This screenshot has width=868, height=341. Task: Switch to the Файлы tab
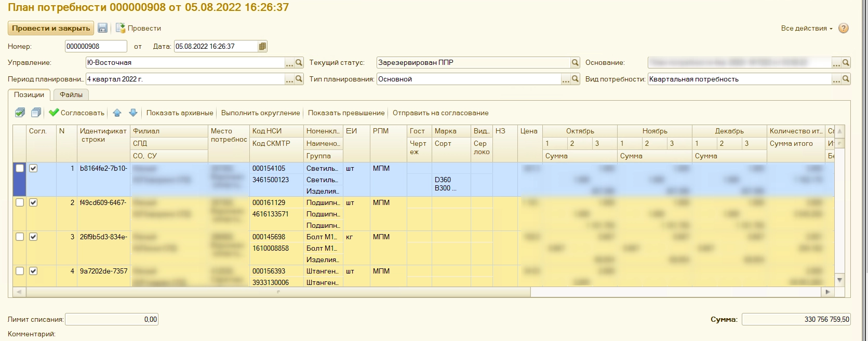pos(71,94)
